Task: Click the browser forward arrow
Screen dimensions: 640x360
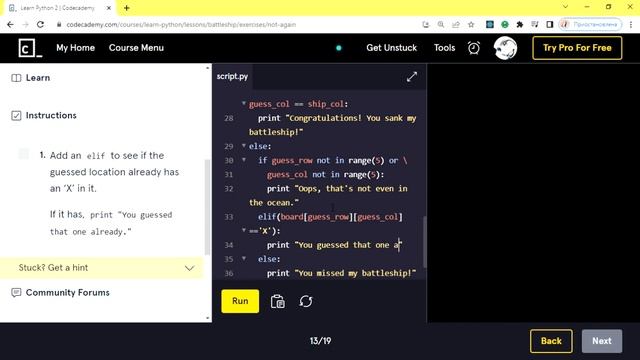Action: coord(25,24)
